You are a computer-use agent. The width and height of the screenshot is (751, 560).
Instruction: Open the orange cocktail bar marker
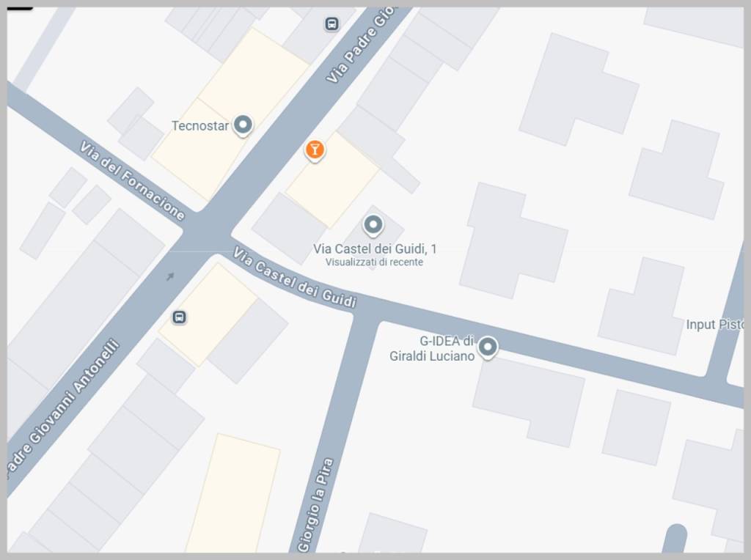tap(315, 151)
